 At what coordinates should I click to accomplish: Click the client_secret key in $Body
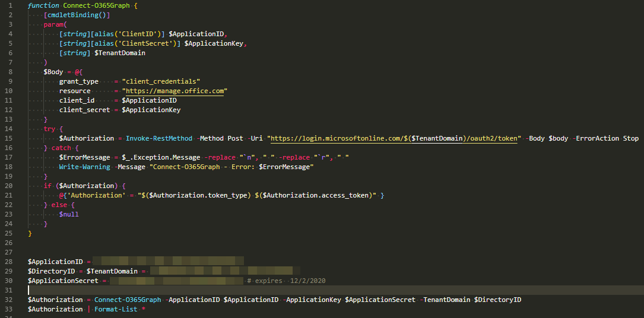coord(85,110)
